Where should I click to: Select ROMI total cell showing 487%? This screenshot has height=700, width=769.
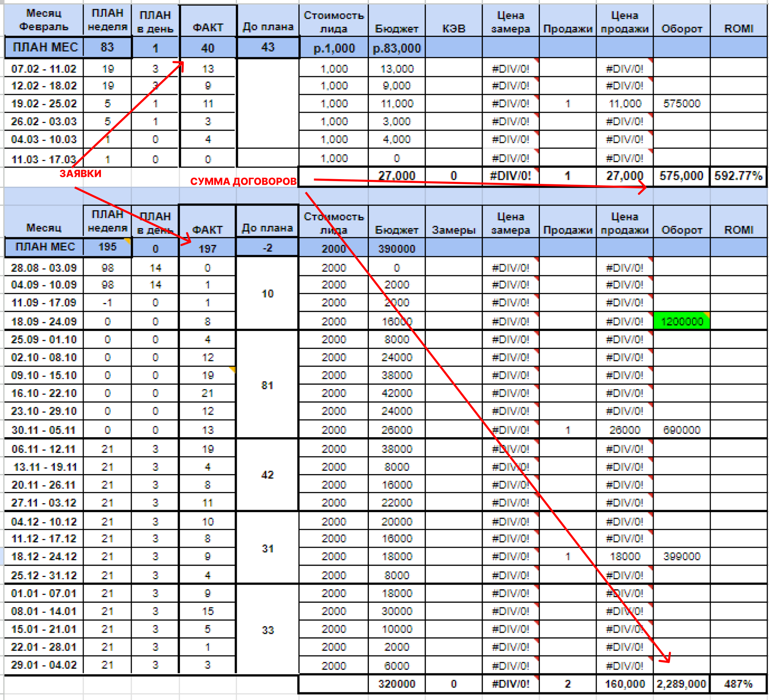738,684
